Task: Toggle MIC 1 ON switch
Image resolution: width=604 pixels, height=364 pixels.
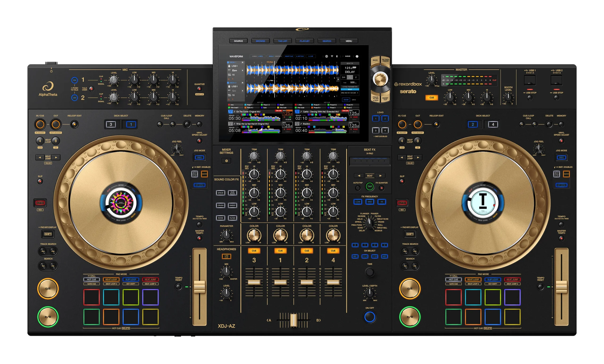Action: [x=75, y=80]
